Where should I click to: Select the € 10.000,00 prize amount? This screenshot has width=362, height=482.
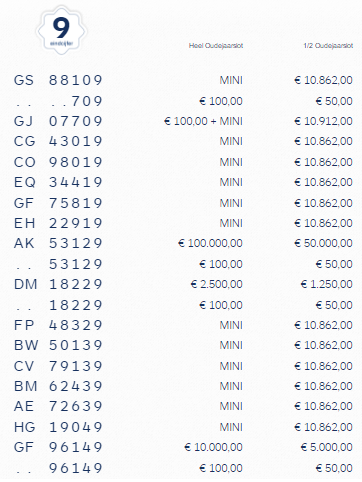pyautogui.click(x=213, y=447)
